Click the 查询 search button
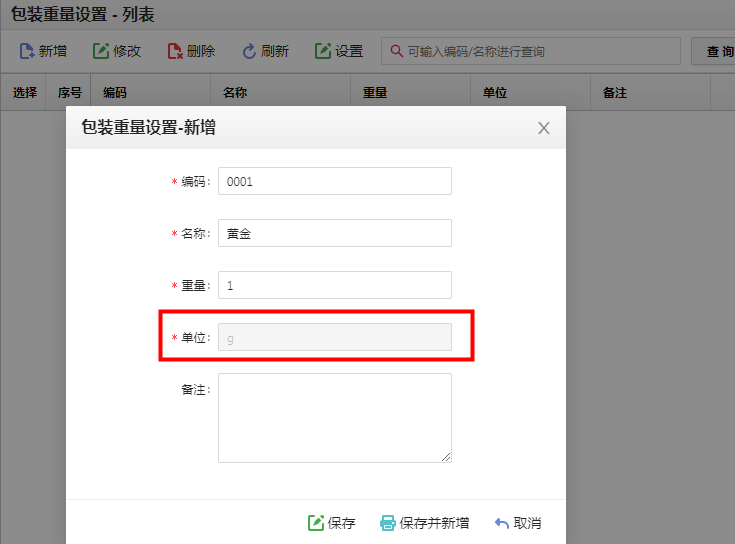The image size is (735, 544). point(713,51)
